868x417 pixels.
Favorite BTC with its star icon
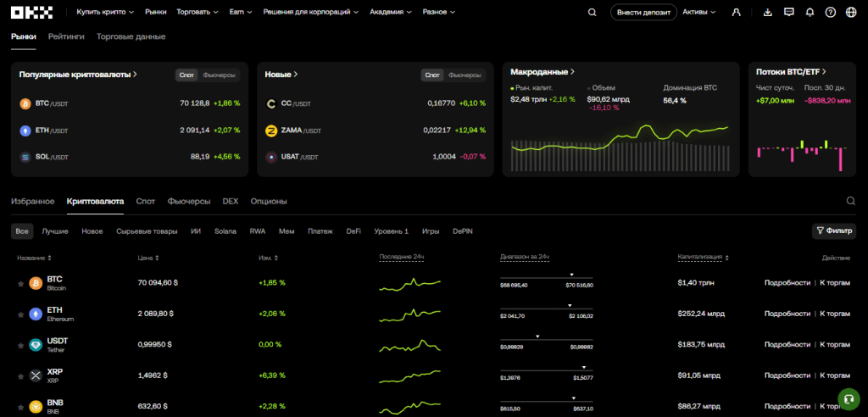[x=20, y=284]
